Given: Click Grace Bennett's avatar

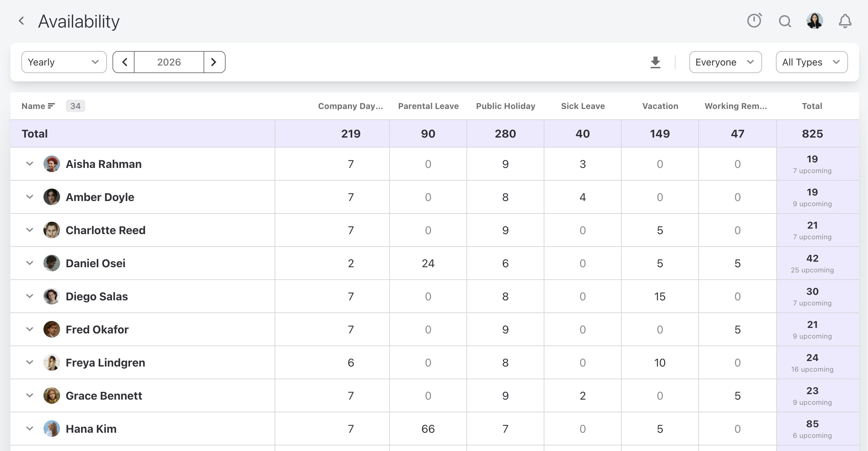Looking at the screenshot, I should [52, 395].
